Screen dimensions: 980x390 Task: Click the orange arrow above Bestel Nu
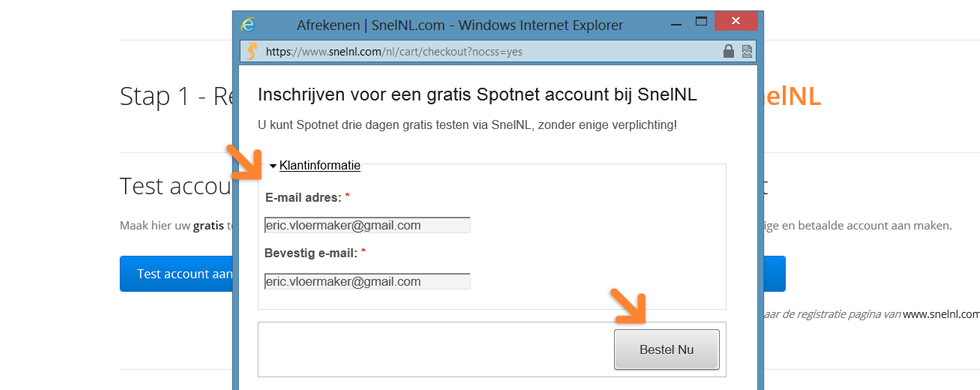tap(632, 306)
